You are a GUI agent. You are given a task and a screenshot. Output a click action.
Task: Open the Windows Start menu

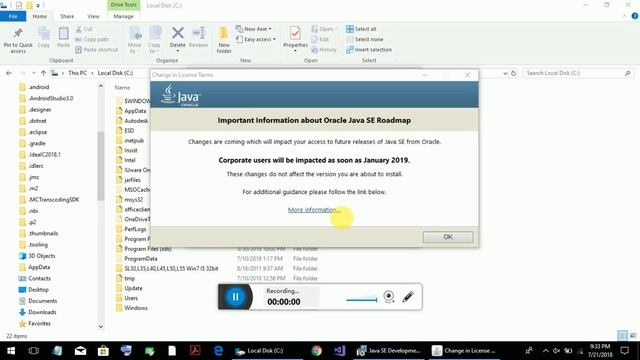point(11,351)
